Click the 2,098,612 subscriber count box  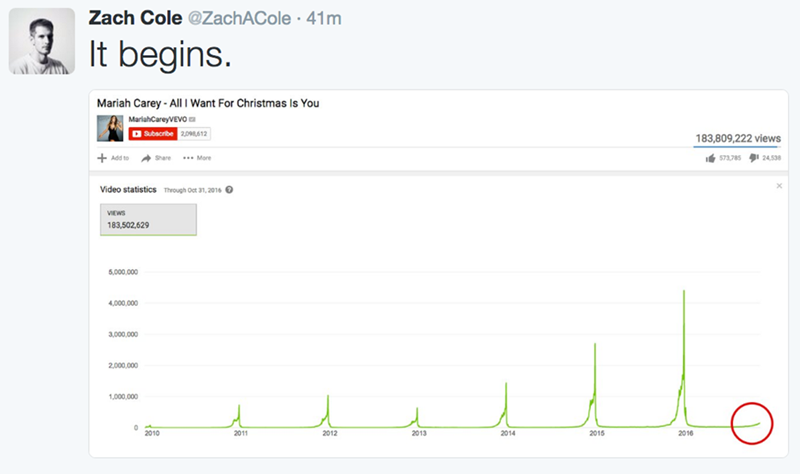pos(193,133)
